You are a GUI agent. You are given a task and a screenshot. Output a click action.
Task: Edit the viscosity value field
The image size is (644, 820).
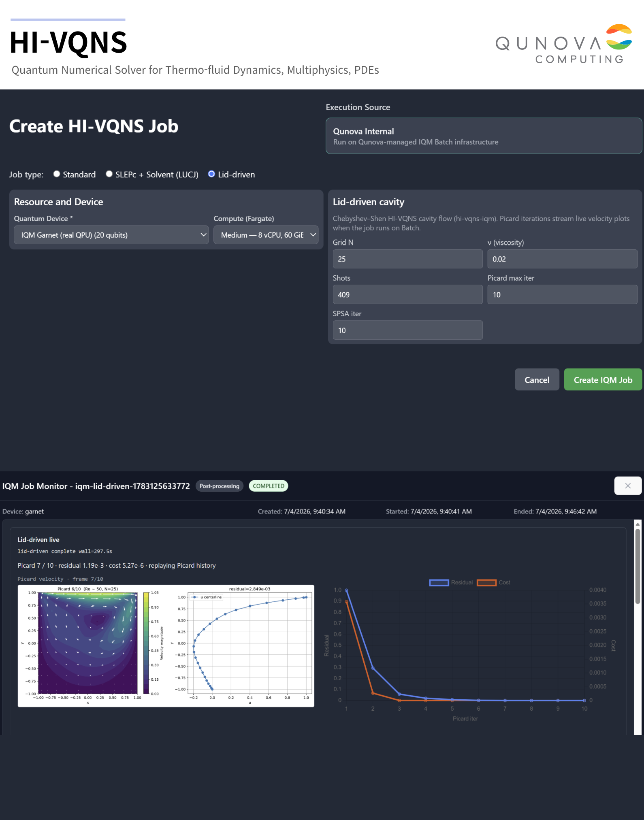(562, 259)
